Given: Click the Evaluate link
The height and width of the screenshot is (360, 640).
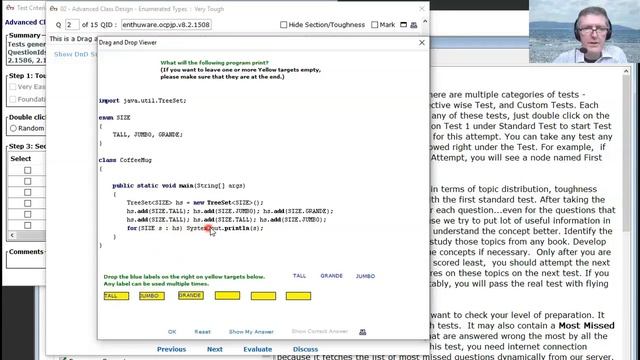Looking at the screenshot, I should click(258, 349).
